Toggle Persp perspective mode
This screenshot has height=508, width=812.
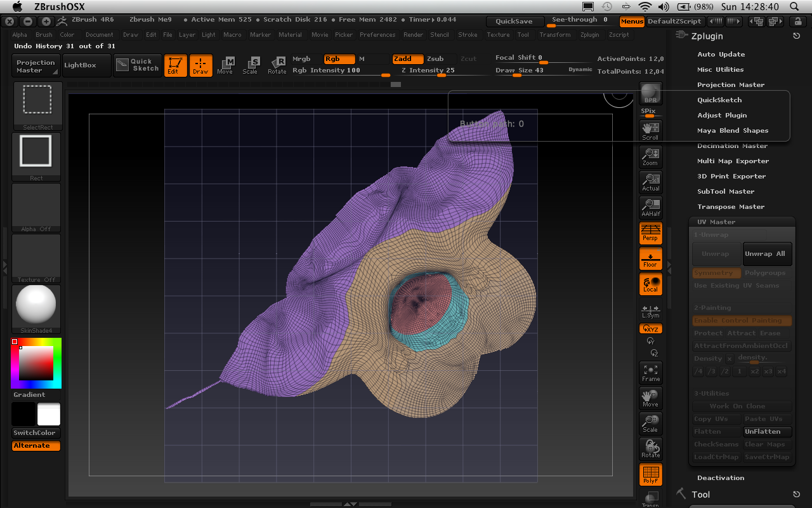point(650,232)
